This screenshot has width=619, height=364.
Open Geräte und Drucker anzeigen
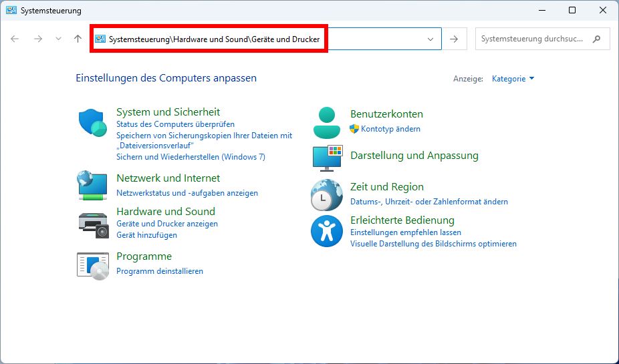tap(167, 224)
